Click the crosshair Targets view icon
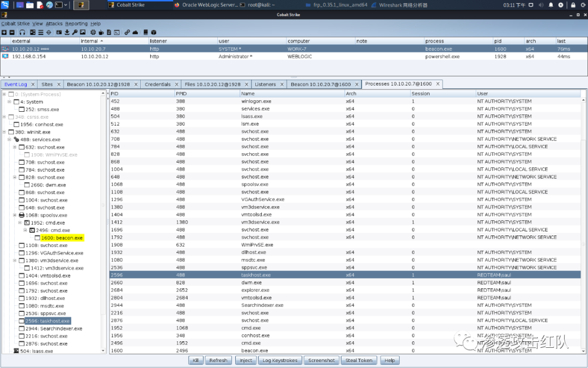This screenshot has height=368, width=588. coord(48,32)
